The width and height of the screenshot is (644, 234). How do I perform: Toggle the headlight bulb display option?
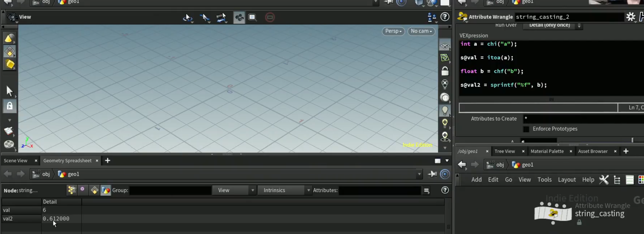(x=445, y=110)
